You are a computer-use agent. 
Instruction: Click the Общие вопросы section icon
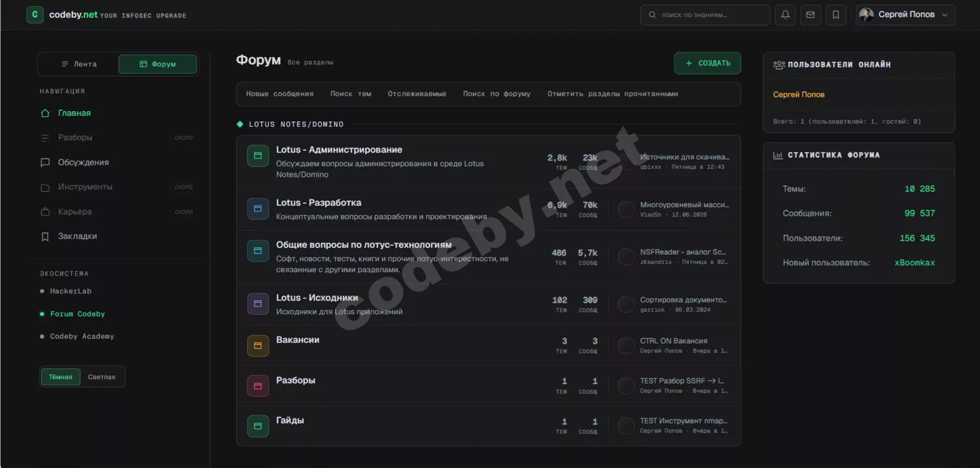(258, 251)
